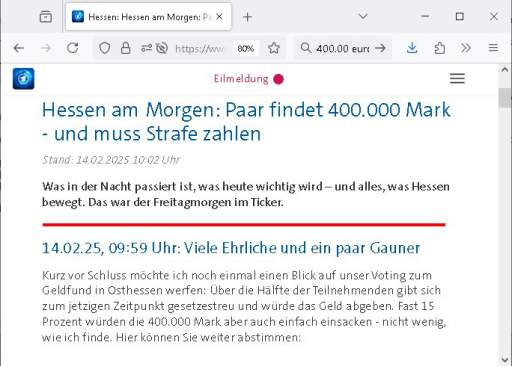Click the text Stand: 14.02.2025 10:02 Uhr

[x=111, y=160]
